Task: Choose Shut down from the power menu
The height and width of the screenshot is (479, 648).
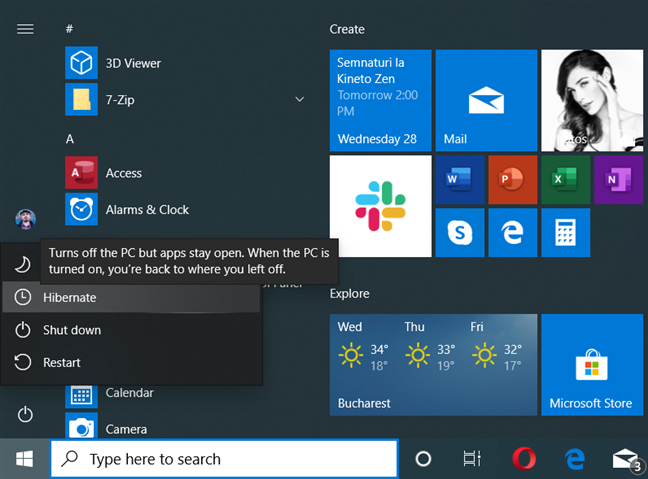Action: 131,330
